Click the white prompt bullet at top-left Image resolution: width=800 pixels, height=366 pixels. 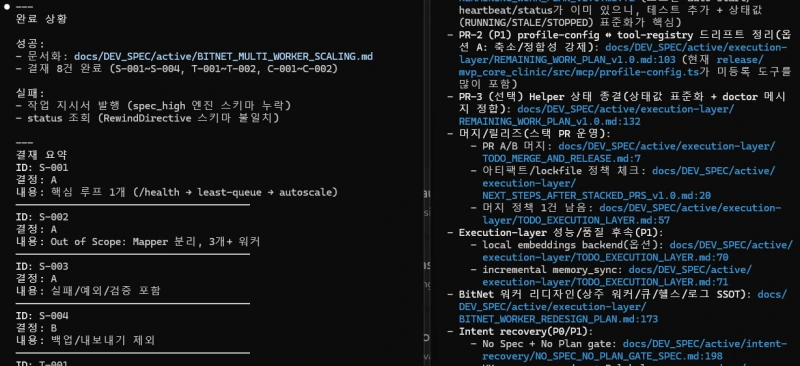point(7,7)
